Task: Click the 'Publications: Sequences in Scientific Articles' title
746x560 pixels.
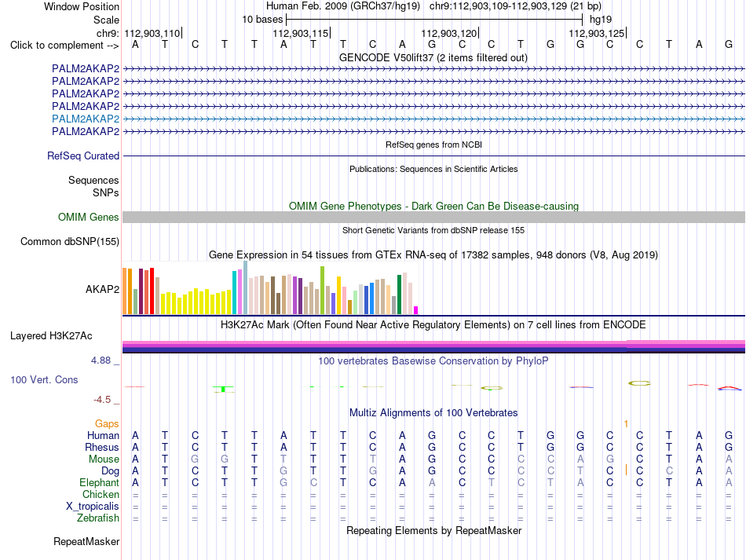Action: click(433, 169)
